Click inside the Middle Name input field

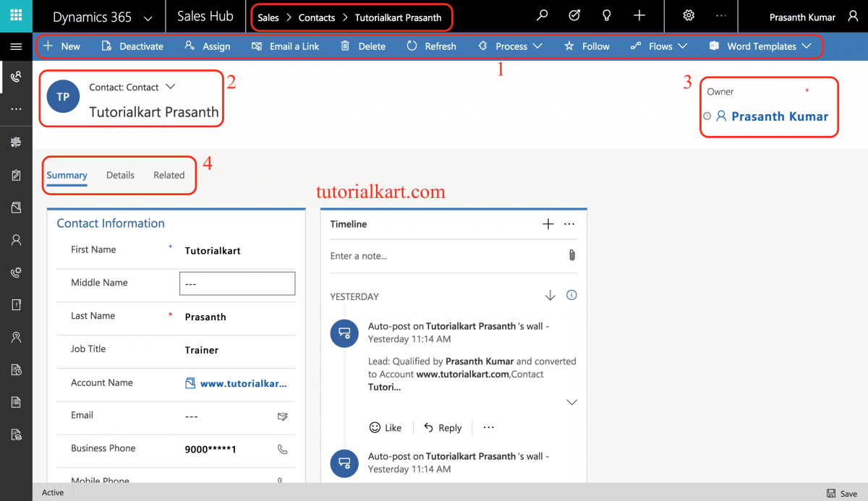237,283
